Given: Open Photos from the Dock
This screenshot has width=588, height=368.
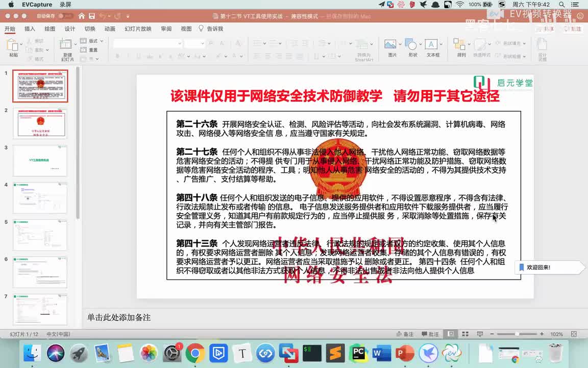Looking at the screenshot, I should [x=149, y=353].
